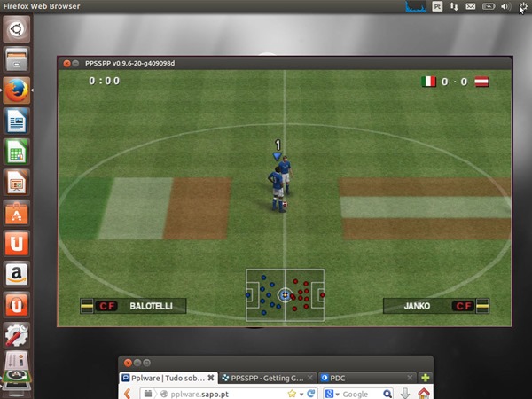Close the PPSSPP window
This screenshot has width=532, height=399.
pos(66,64)
